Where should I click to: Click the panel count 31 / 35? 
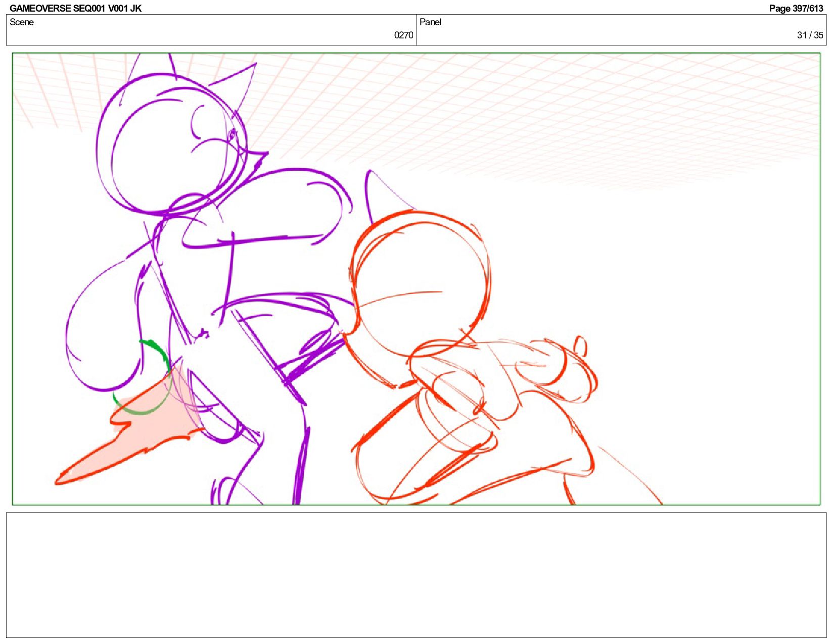810,35
